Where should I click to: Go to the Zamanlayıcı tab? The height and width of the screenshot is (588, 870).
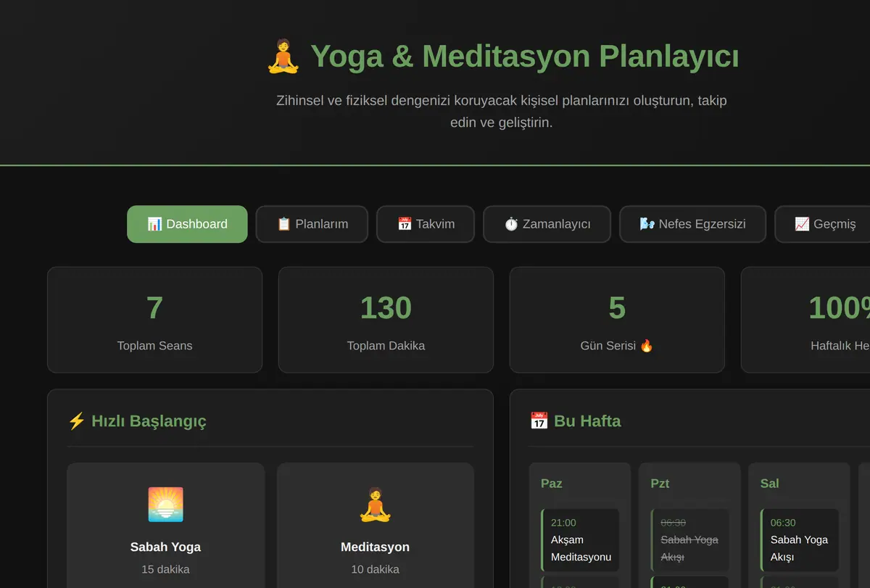click(547, 224)
